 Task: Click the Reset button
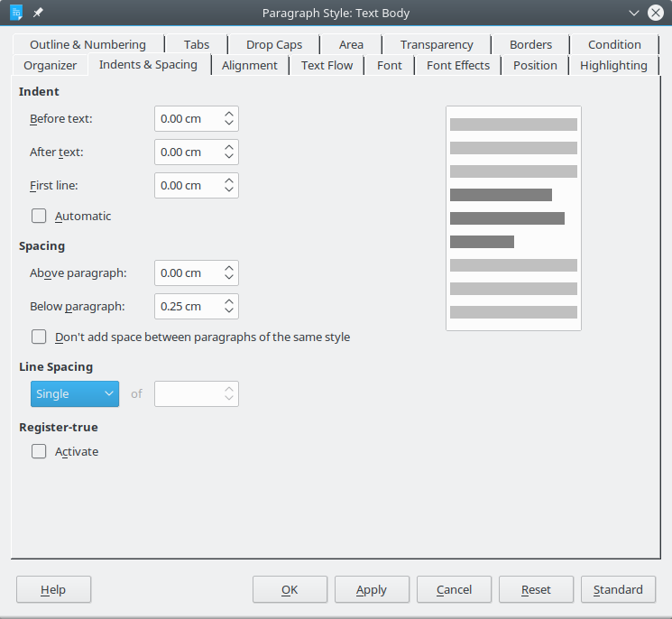tap(536, 589)
